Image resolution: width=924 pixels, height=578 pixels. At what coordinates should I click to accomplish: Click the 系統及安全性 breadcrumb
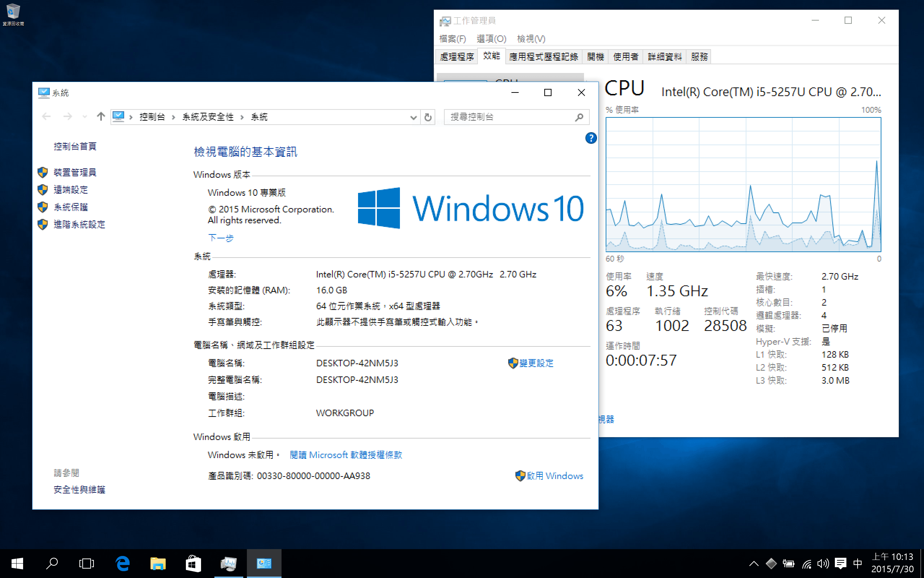(x=208, y=117)
